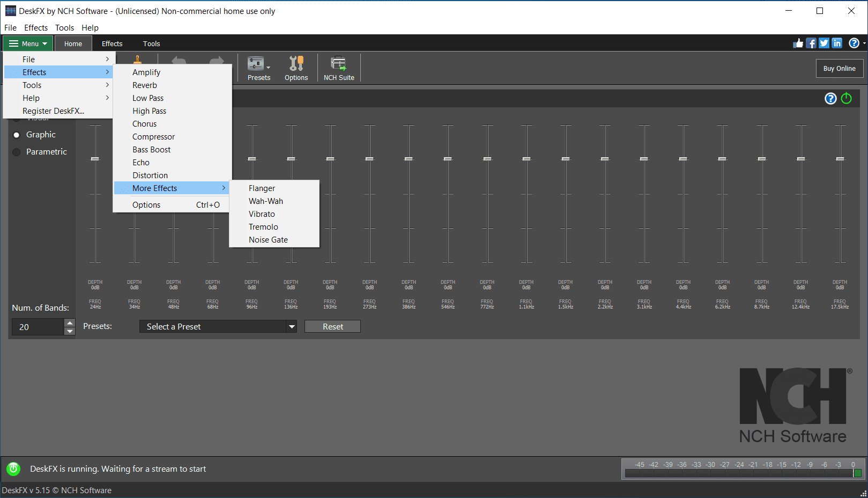This screenshot has width=868, height=498.
Task: Click Register DeskFX... in the Menu dropdown
Action: coord(58,111)
